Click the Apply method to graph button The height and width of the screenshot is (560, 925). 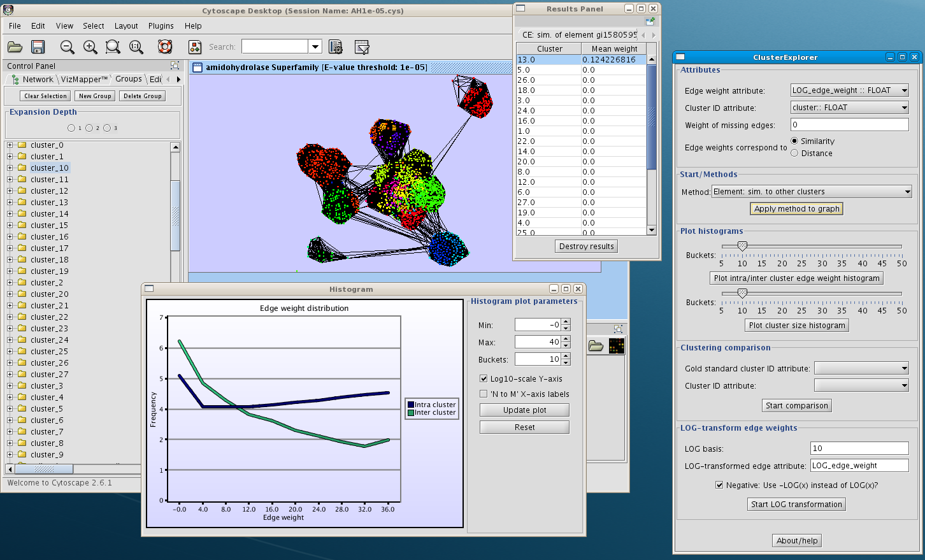(796, 209)
